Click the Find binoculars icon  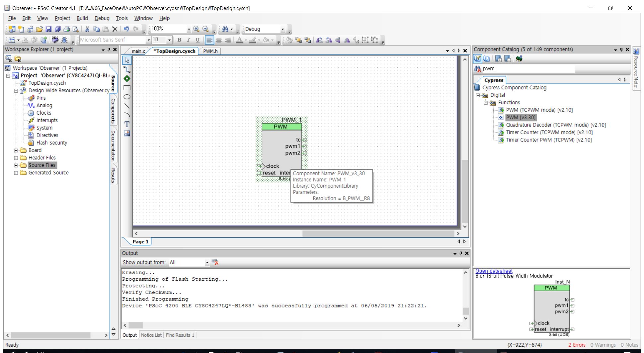[225, 29]
